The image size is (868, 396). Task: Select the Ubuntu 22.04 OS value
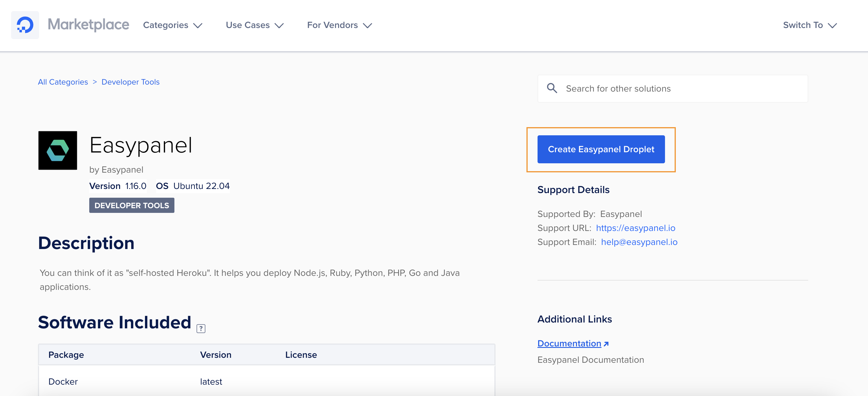coord(202,186)
